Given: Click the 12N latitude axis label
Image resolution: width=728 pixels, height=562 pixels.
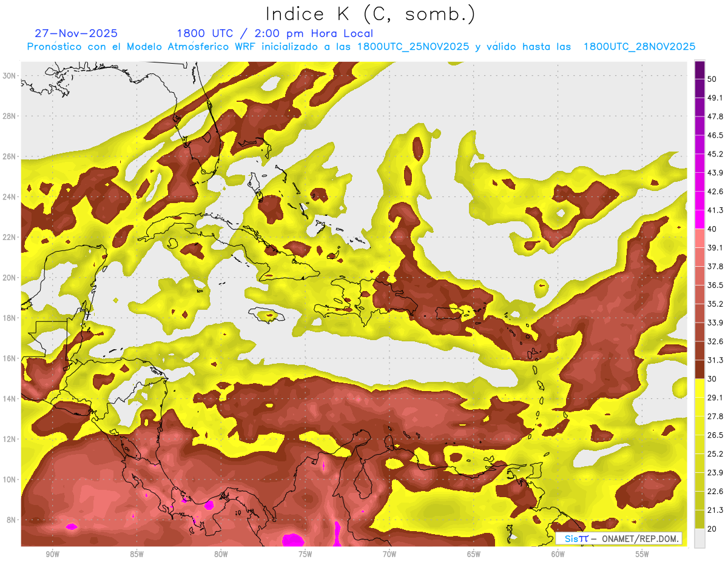Looking at the screenshot, I should pyautogui.click(x=9, y=439).
